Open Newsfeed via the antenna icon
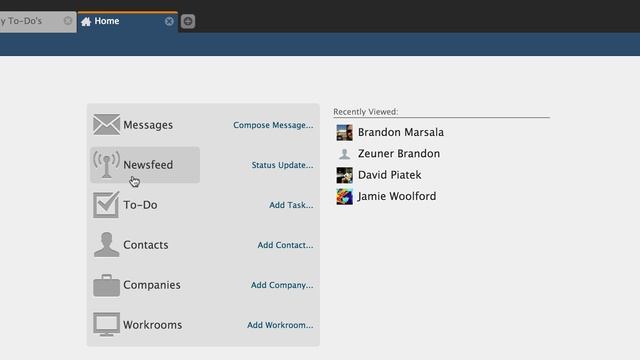Image resolution: width=640 pixels, height=360 pixels. tap(106, 164)
